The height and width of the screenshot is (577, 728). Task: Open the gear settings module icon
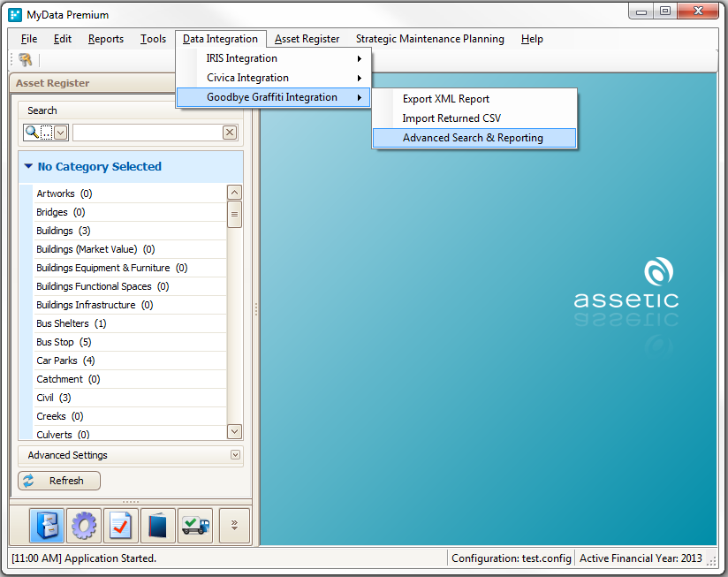(84, 526)
